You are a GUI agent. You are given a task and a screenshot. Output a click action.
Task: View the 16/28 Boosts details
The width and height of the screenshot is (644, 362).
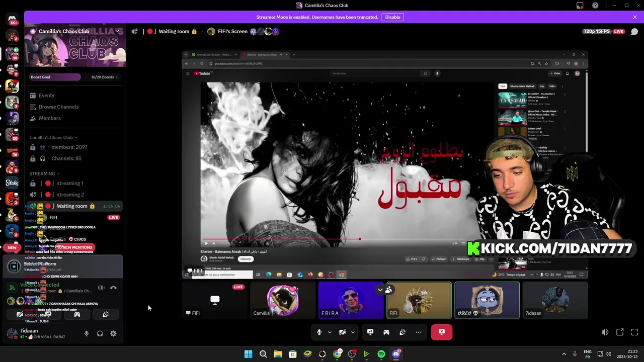coord(104,77)
